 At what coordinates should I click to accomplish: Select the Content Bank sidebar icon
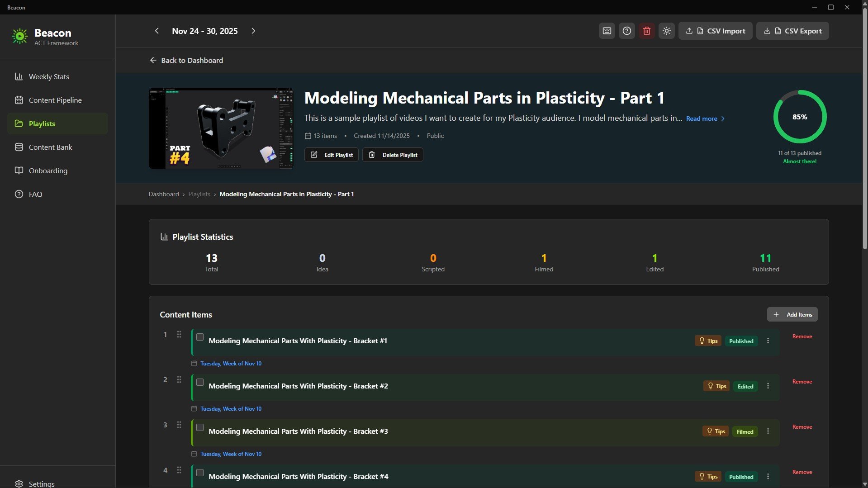[19, 147]
